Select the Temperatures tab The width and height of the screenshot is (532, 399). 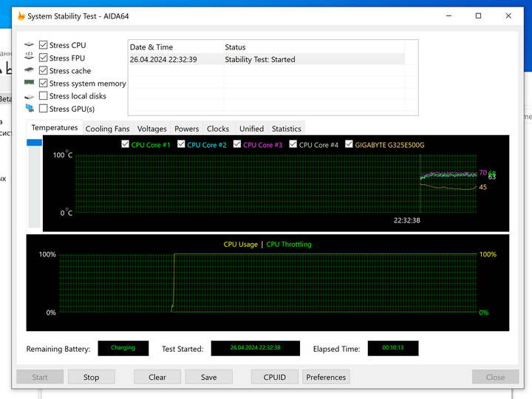pos(55,128)
